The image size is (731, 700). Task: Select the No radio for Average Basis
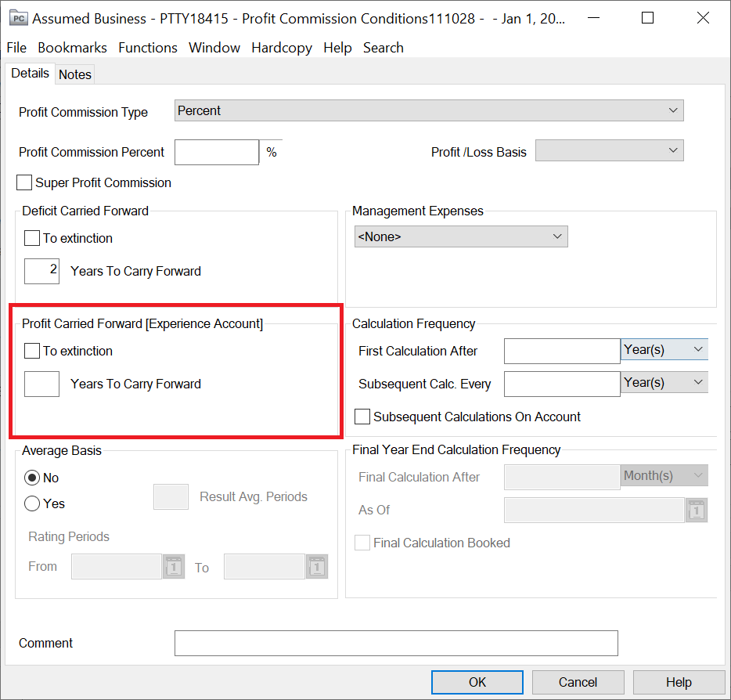coord(32,478)
